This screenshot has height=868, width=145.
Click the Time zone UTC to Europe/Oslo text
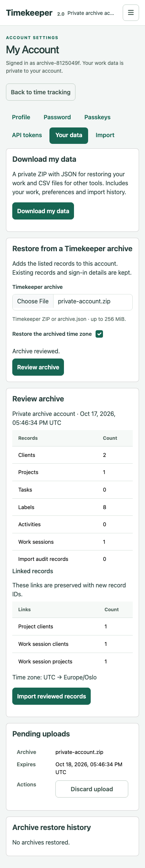[x=54, y=677]
